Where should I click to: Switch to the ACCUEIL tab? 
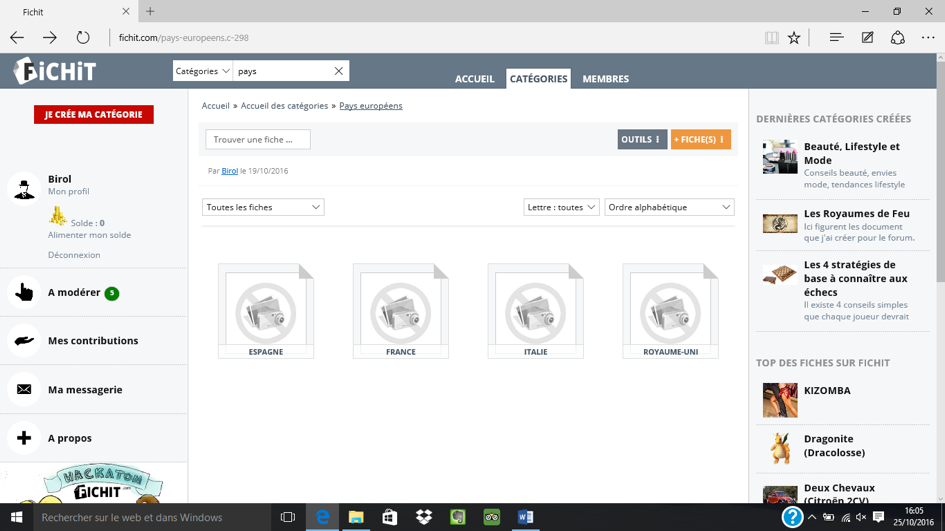tap(474, 79)
